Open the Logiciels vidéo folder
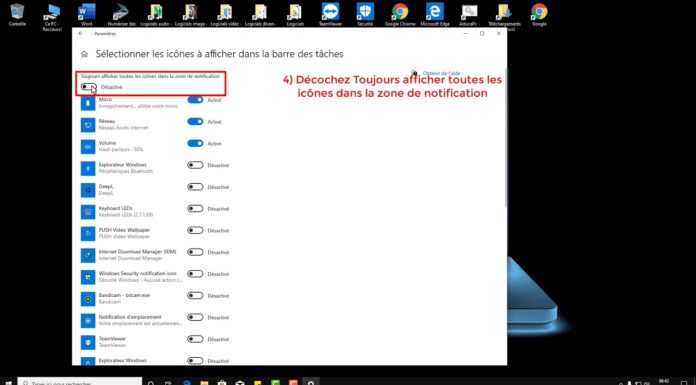Viewport: 696px width, 385px height. (225, 14)
